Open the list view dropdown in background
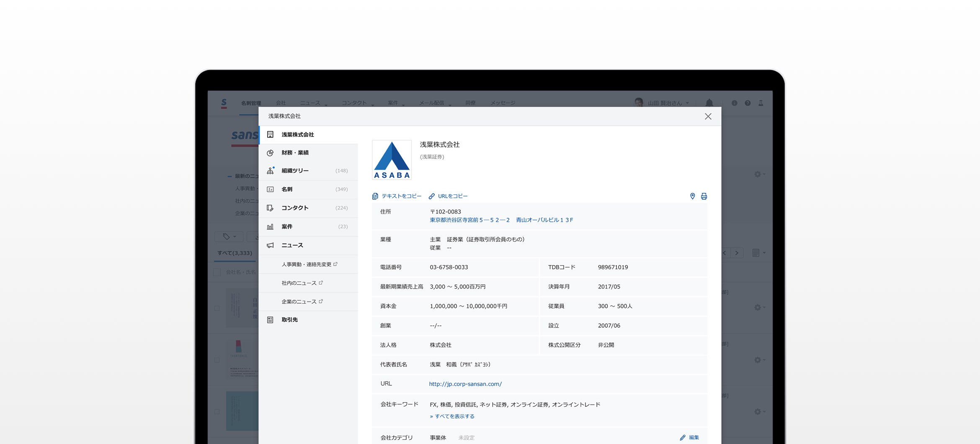980x444 pixels. [x=759, y=253]
